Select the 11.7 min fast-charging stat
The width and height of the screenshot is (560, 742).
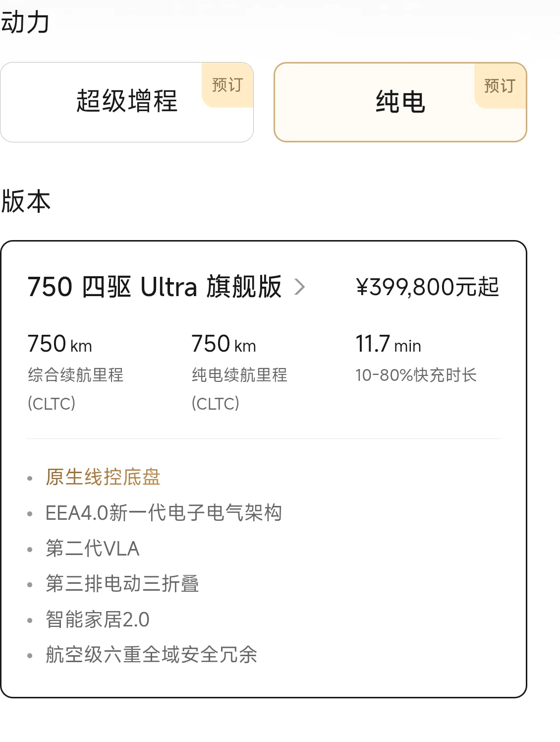388,344
